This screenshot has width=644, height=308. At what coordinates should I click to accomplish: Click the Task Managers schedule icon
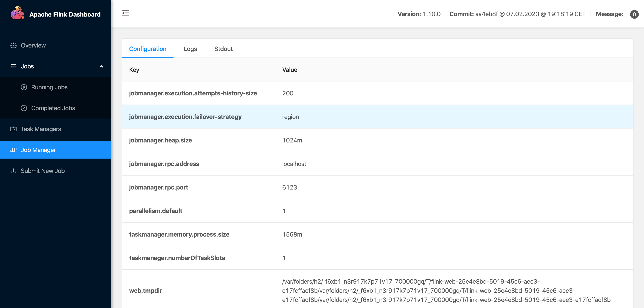coord(13,129)
